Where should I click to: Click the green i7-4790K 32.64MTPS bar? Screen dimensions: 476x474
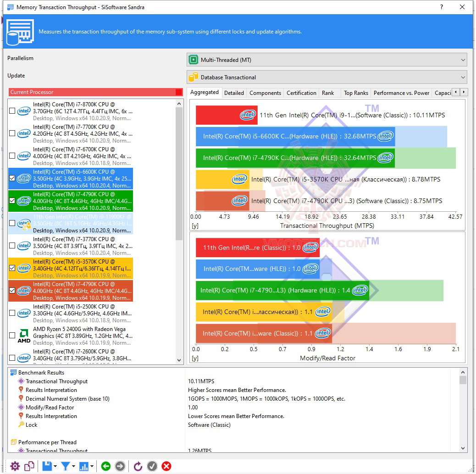pyautogui.click(x=295, y=158)
